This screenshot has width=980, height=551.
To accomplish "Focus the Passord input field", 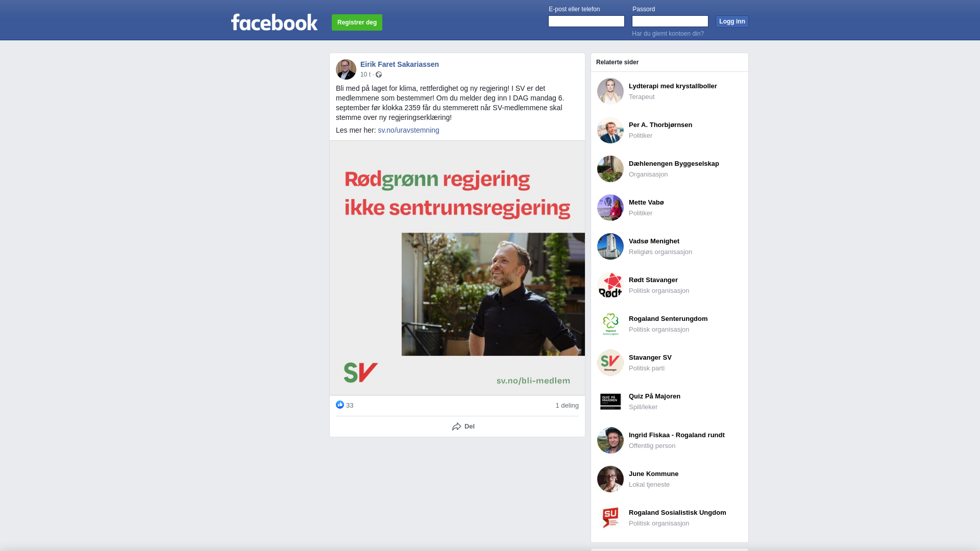I will click(670, 21).
